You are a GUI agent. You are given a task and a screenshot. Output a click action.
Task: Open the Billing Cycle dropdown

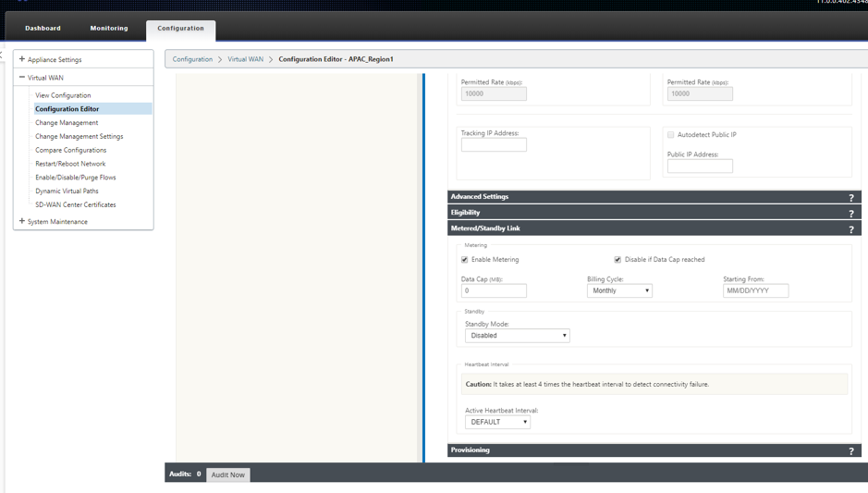pyautogui.click(x=619, y=290)
